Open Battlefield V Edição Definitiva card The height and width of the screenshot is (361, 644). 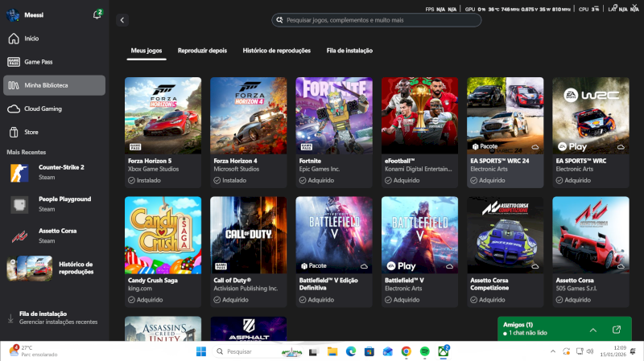pyautogui.click(x=334, y=252)
